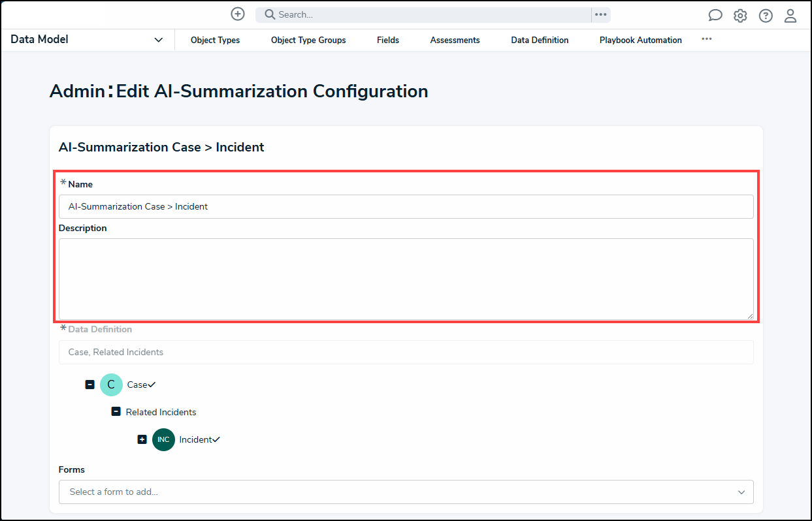Open admin settings gear icon
Image resolution: width=812 pixels, height=521 pixels.
(740, 16)
